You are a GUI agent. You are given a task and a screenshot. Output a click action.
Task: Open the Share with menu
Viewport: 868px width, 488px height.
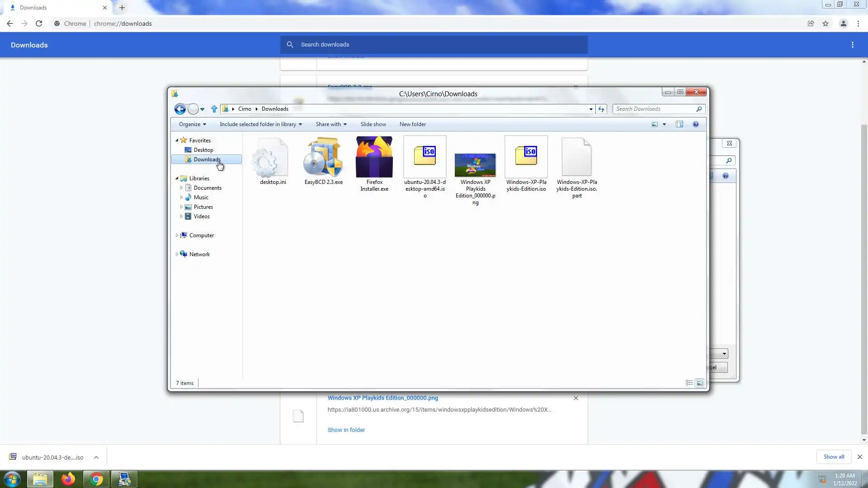pos(331,124)
